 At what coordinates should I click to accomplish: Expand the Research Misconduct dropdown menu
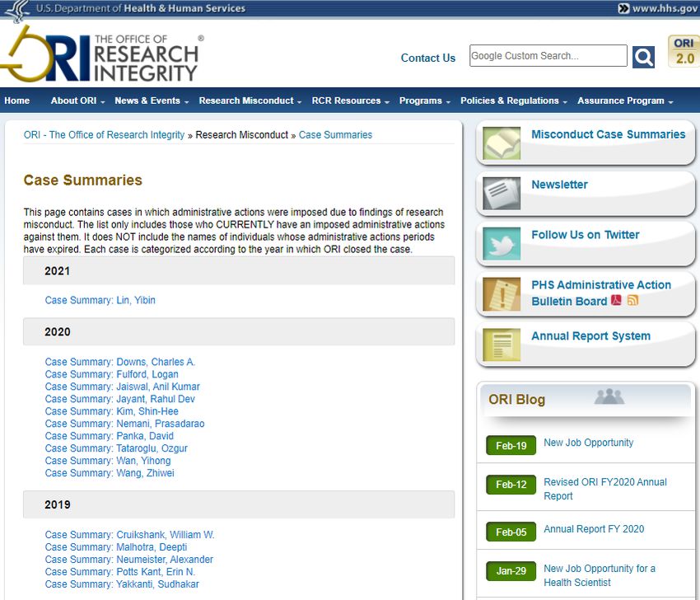[250, 101]
